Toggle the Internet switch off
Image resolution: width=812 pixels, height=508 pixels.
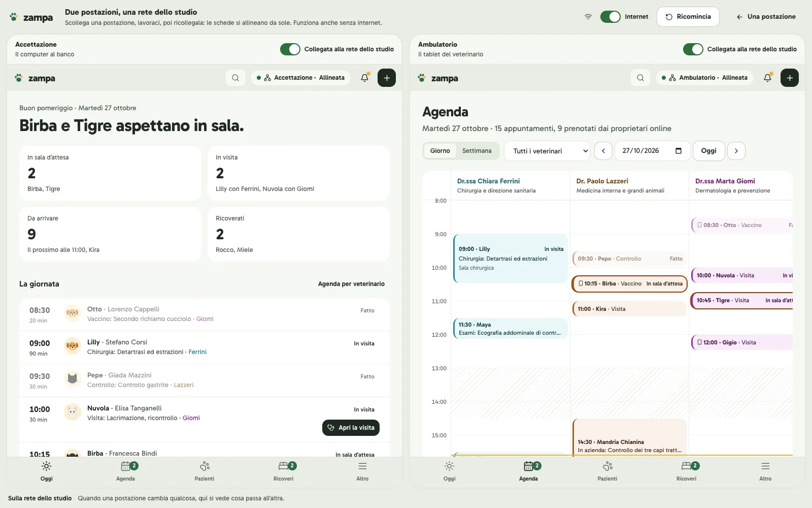coord(610,17)
